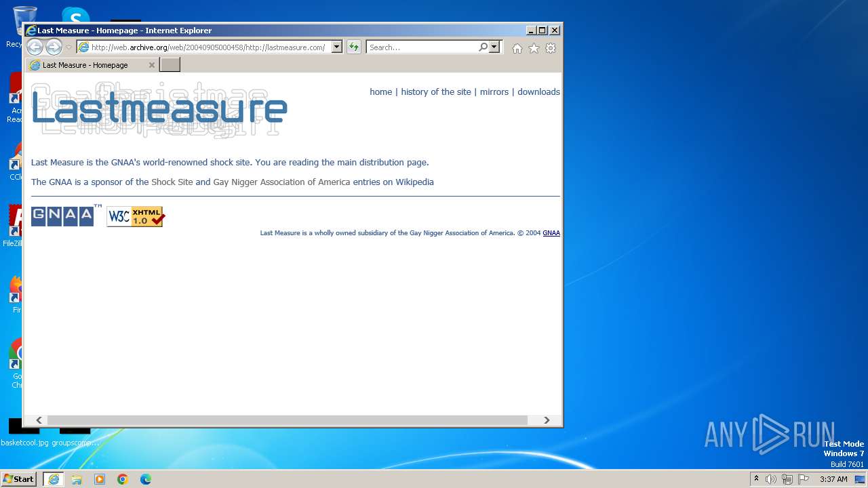Open the IE Tools gear menu

tap(551, 48)
